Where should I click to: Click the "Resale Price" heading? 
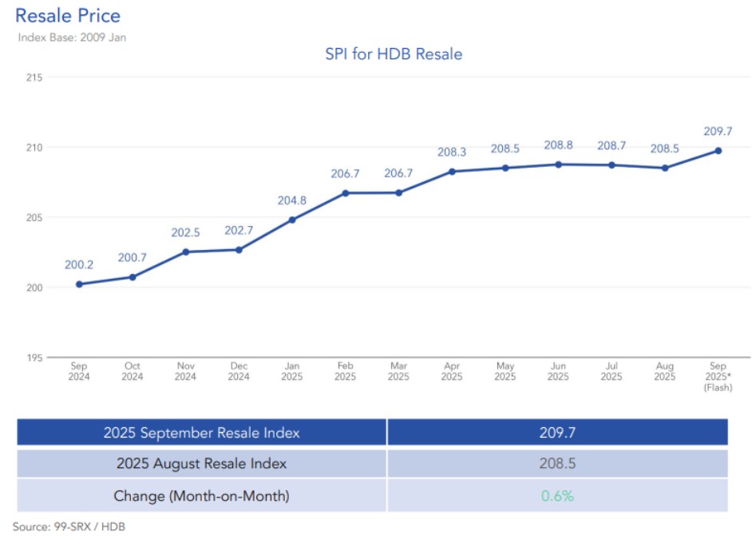[68, 15]
